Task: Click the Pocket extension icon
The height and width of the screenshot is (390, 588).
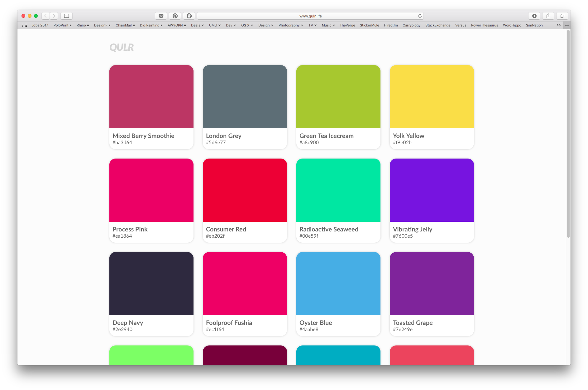Action: [x=161, y=16]
